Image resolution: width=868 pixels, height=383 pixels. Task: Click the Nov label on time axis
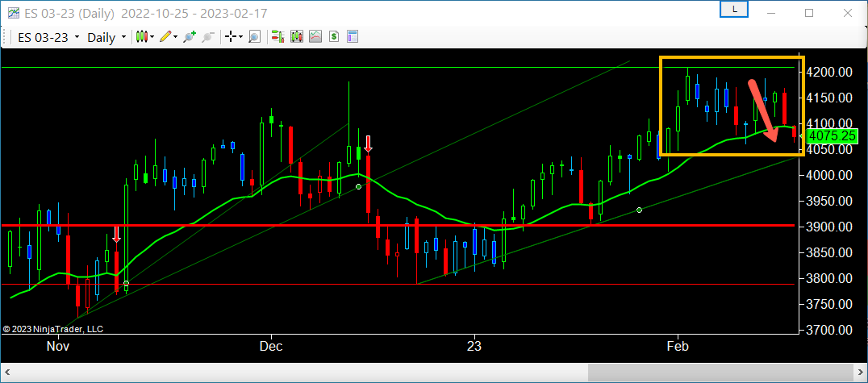[58, 347]
